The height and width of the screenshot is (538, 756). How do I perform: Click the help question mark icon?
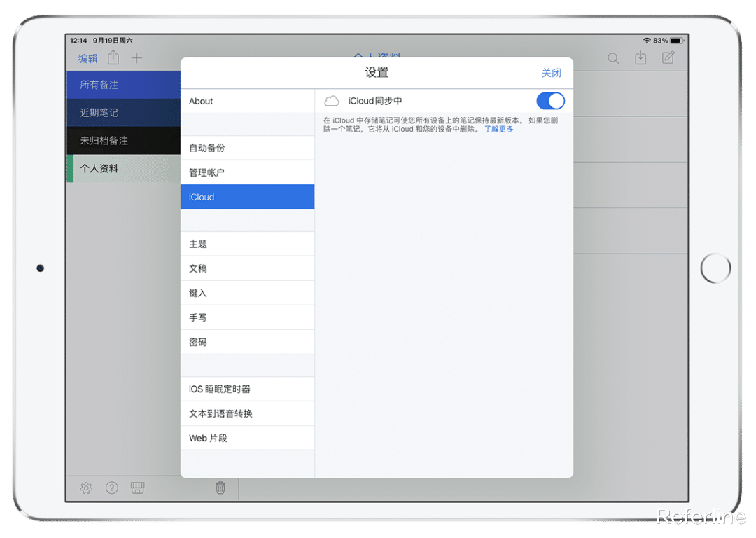pos(112,488)
